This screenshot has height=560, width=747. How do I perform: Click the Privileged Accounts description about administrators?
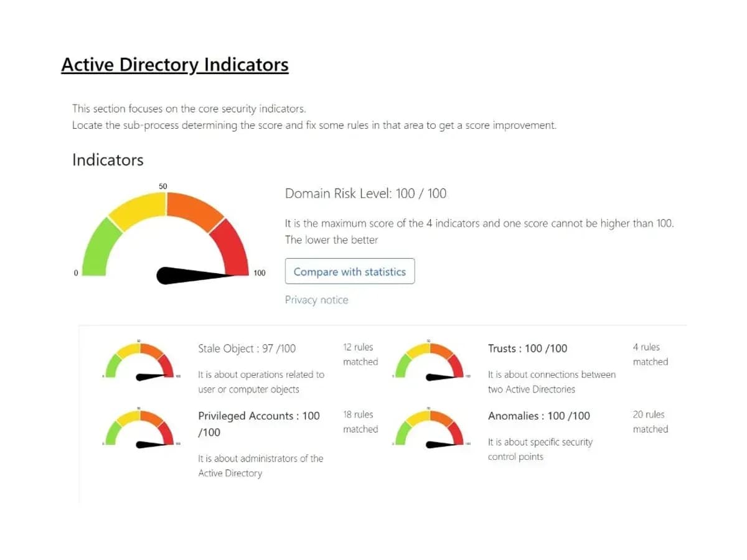pos(261,465)
